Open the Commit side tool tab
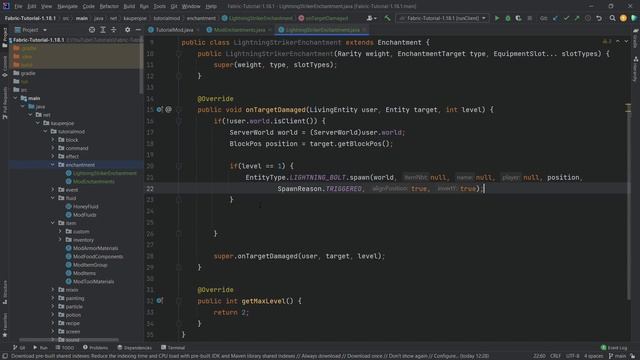The height and width of the screenshot is (360, 640). click(x=4, y=67)
